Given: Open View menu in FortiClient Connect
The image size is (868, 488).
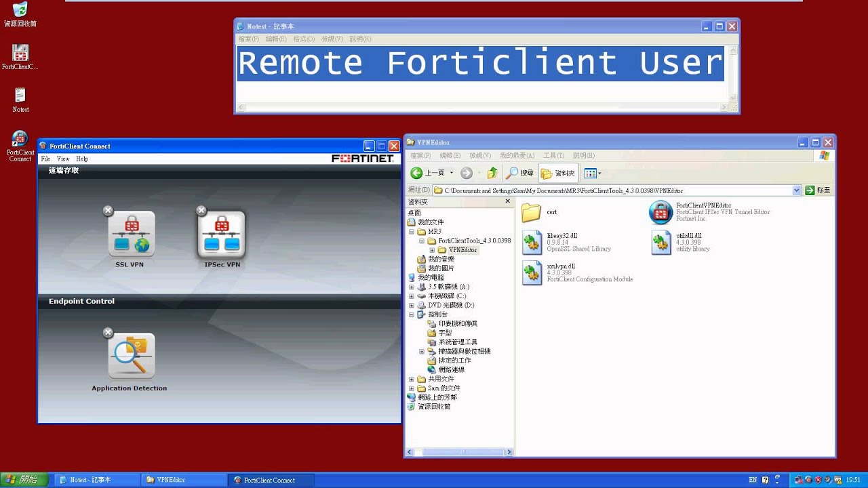Looking at the screenshot, I should click(x=63, y=159).
